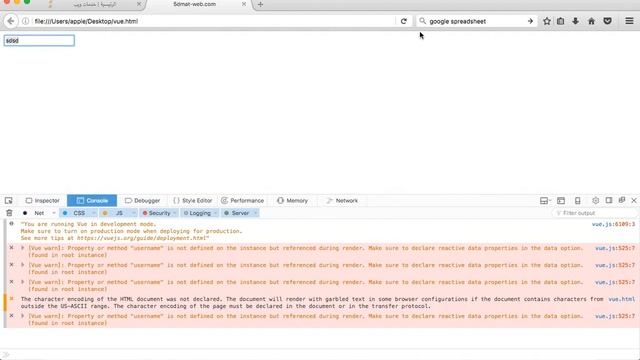Select the Console tab

(92, 200)
